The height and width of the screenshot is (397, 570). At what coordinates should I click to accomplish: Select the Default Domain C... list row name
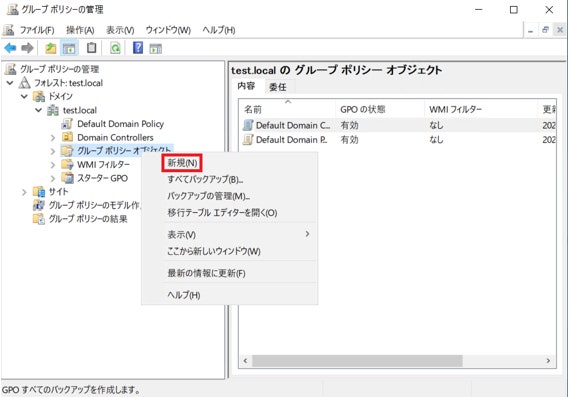(293, 125)
